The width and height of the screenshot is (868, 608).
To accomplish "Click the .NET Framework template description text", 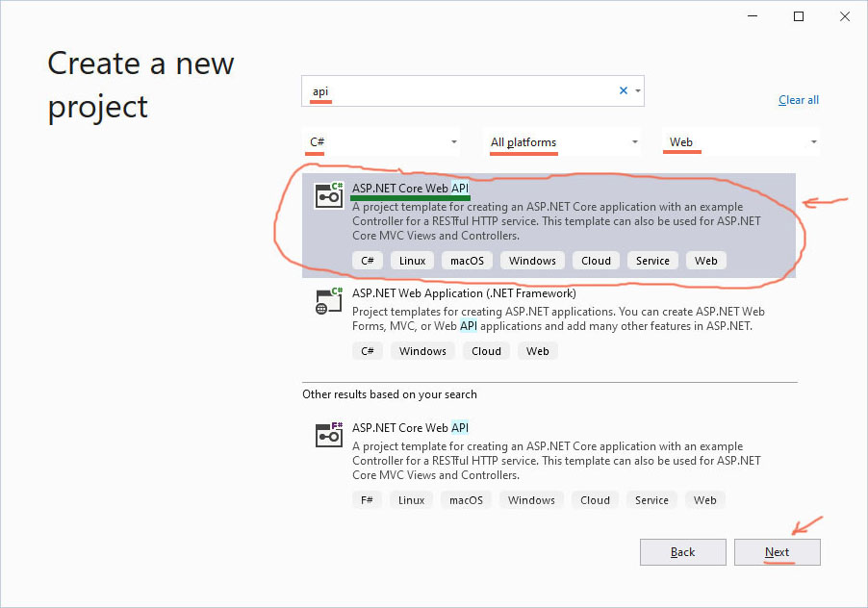I will coord(558,318).
